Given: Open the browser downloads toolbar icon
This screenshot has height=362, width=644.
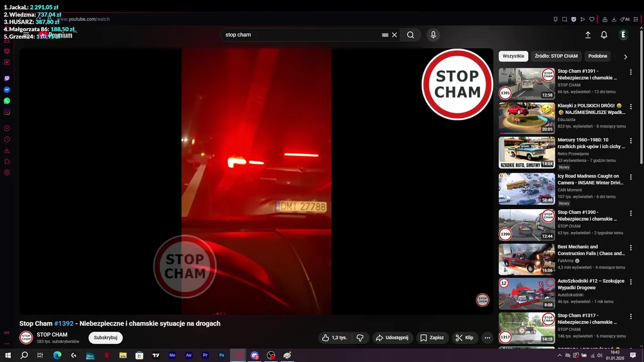Looking at the screenshot, I should [x=614, y=20].
